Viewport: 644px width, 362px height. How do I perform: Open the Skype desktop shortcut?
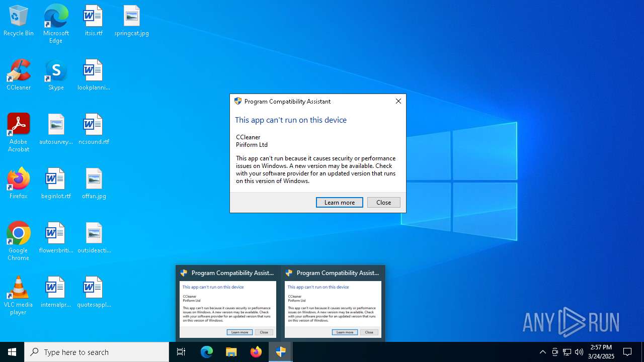56,75
